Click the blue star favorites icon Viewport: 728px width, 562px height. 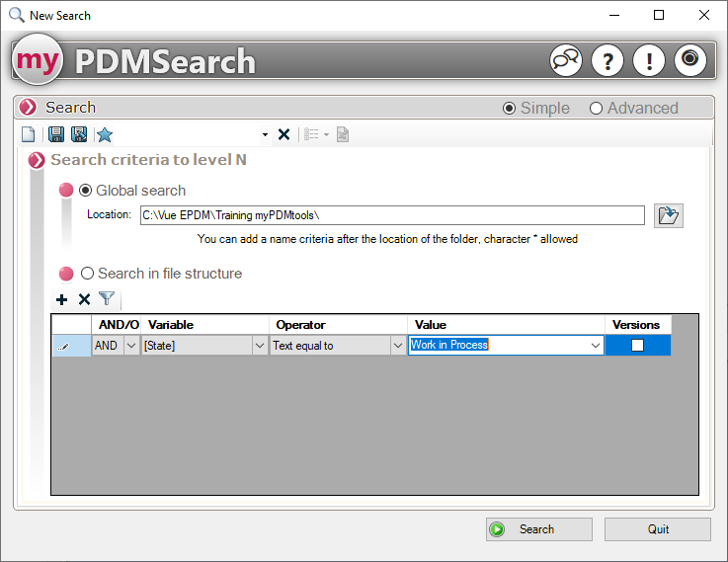coord(104,134)
